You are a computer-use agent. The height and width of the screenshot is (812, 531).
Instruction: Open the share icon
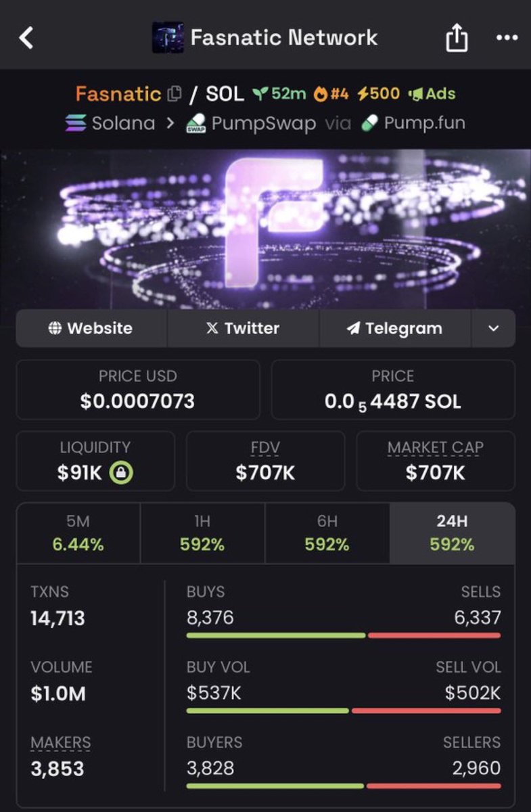click(457, 39)
